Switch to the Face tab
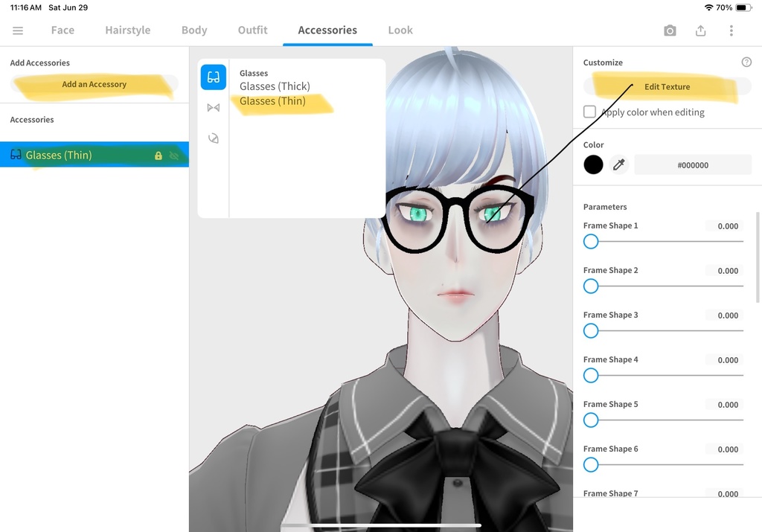 pyautogui.click(x=63, y=30)
